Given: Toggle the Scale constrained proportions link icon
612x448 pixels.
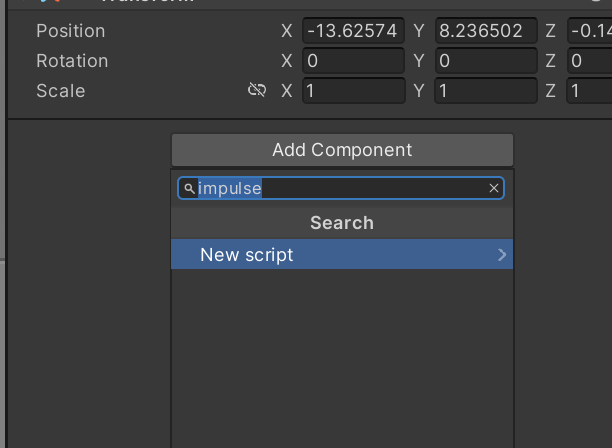Looking at the screenshot, I should [257, 91].
